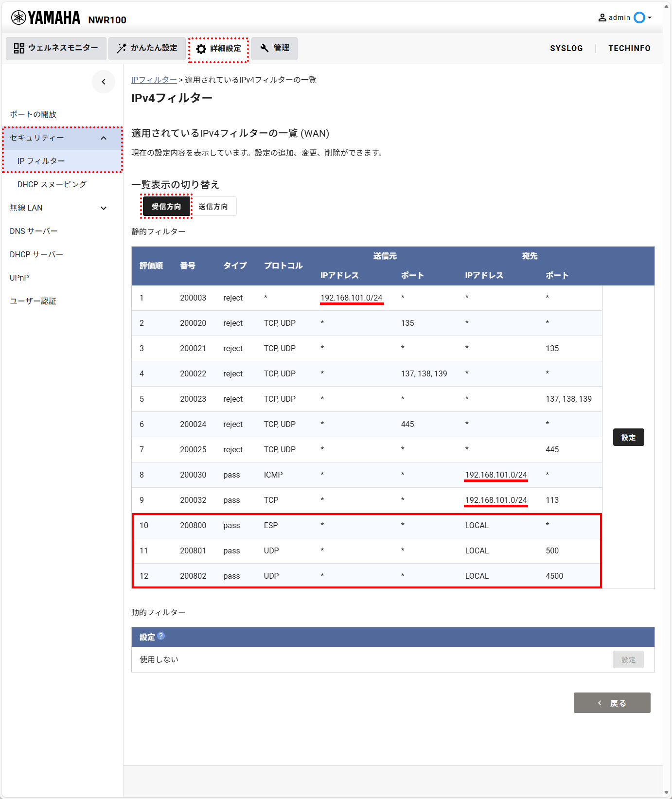This screenshot has width=672, height=799.
Task: Click the 設定 button for static filters
Action: pos(628,437)
